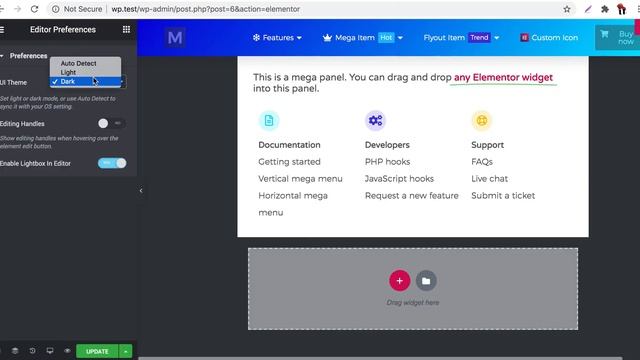
Task: Click the Documentation heading
Action: tap(289, 145)
